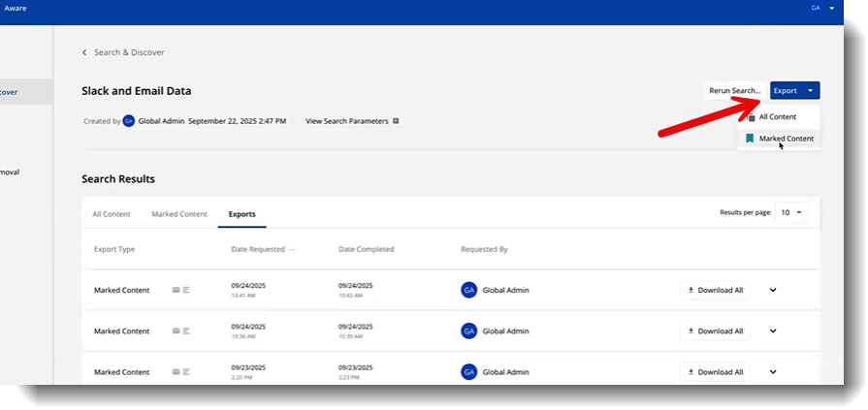
Task: Switch to the All Content tab
Action: click(x=111, y=214)
